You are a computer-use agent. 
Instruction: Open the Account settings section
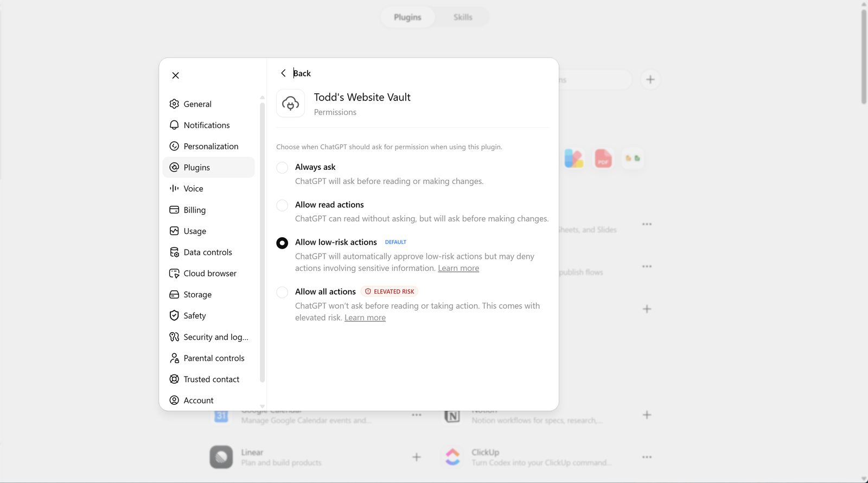click(208, 400)
